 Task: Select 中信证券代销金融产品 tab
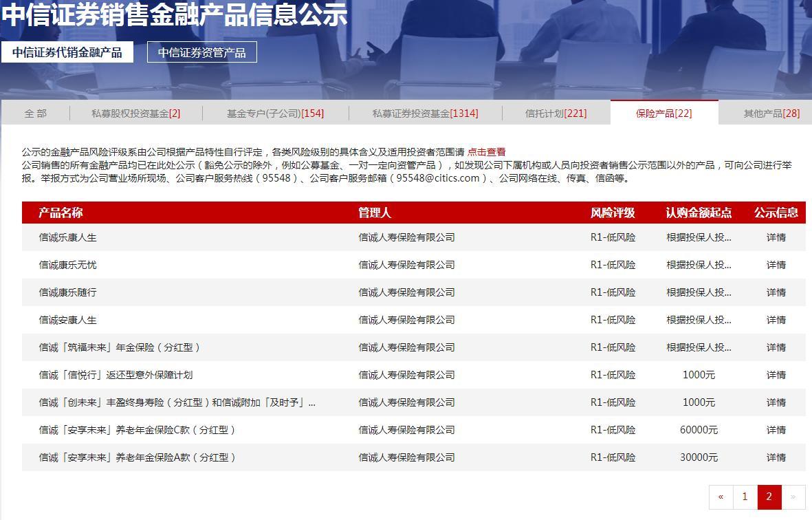point(67,52)
